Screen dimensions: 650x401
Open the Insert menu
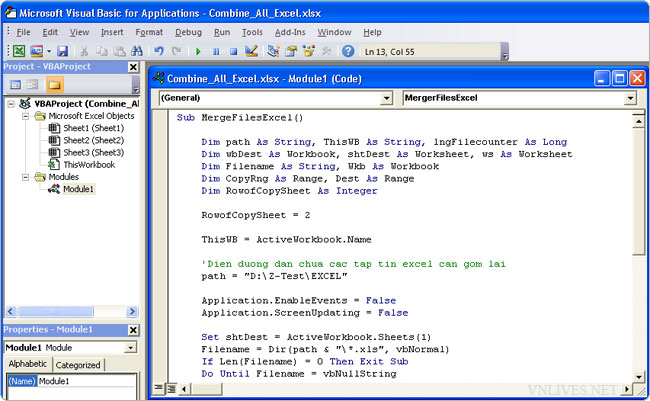point(112,32)
